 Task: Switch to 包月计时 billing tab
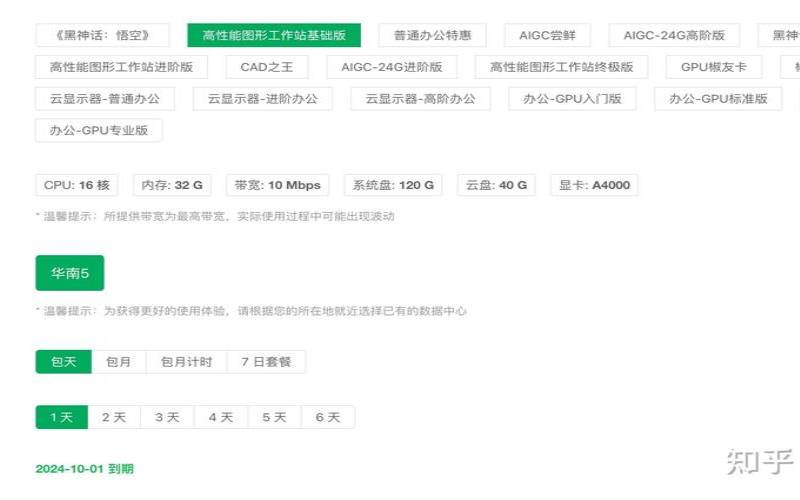(x=186, y=362)
